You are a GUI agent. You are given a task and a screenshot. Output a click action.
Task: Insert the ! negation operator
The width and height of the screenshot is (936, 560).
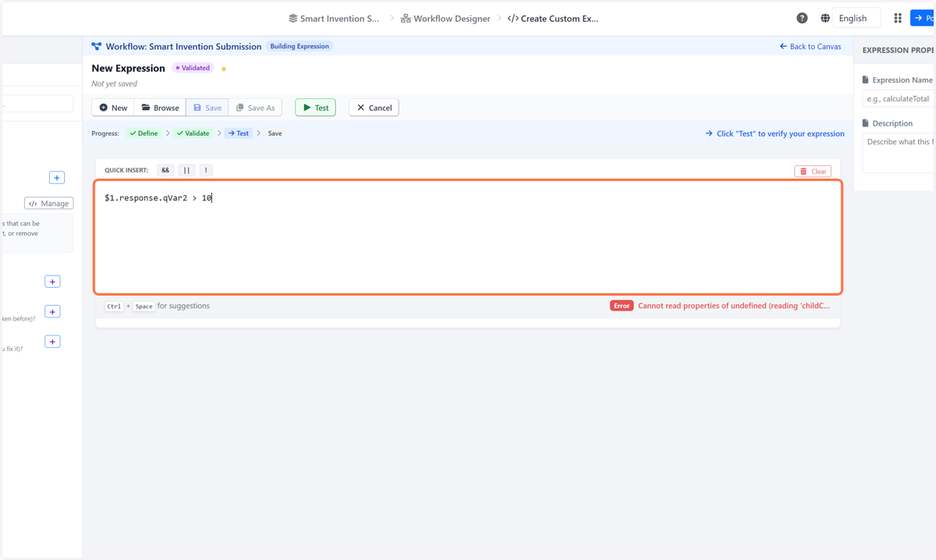click(x=206, y=170)
